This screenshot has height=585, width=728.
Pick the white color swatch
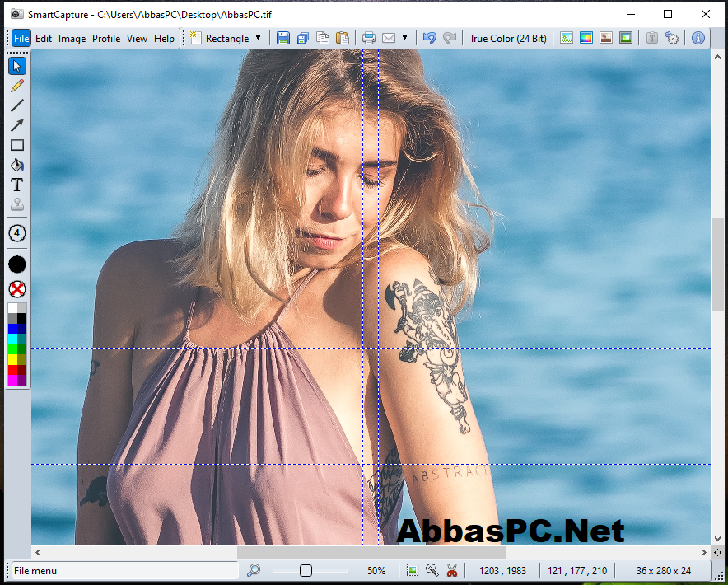[x=12, y=308]
